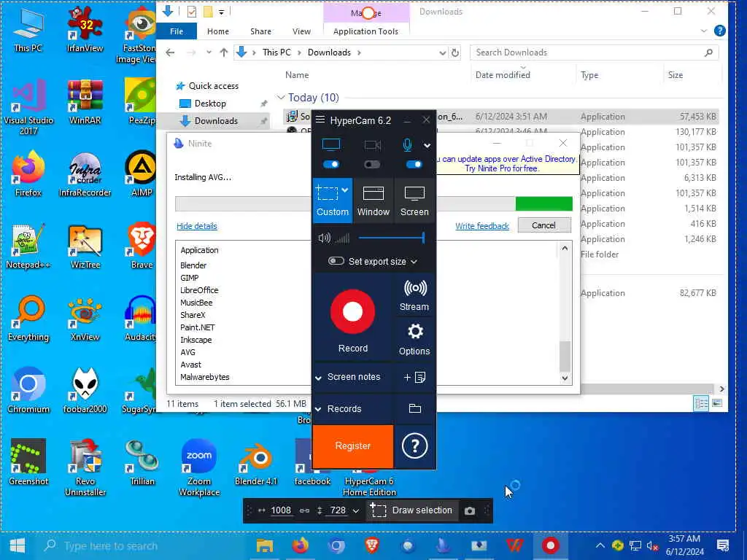Choose Window capture mode

[x=373, y=201]
